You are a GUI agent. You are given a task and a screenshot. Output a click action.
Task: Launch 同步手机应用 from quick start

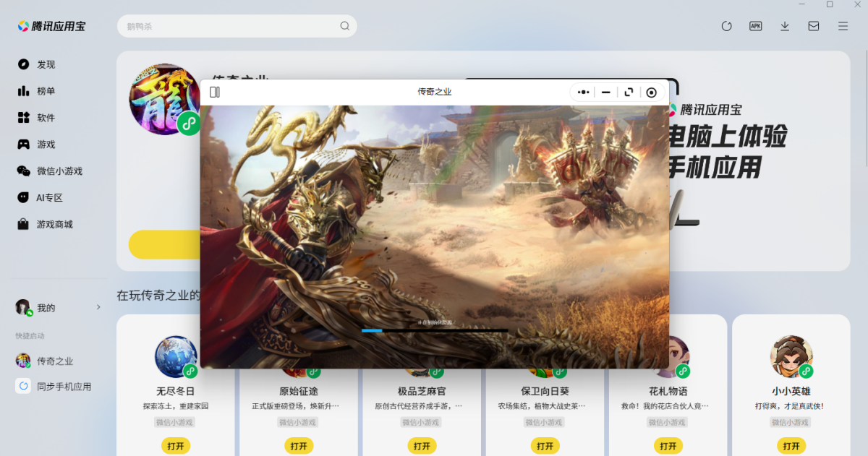[64, 387]
